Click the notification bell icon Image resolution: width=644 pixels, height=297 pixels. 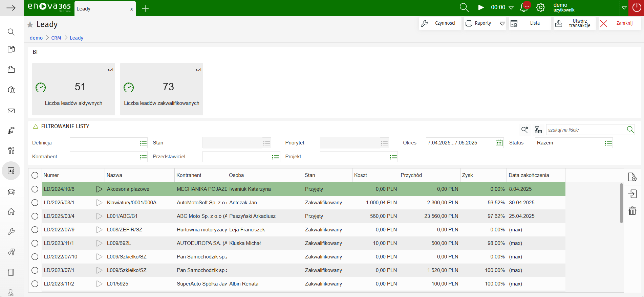[x=524, y=8]
